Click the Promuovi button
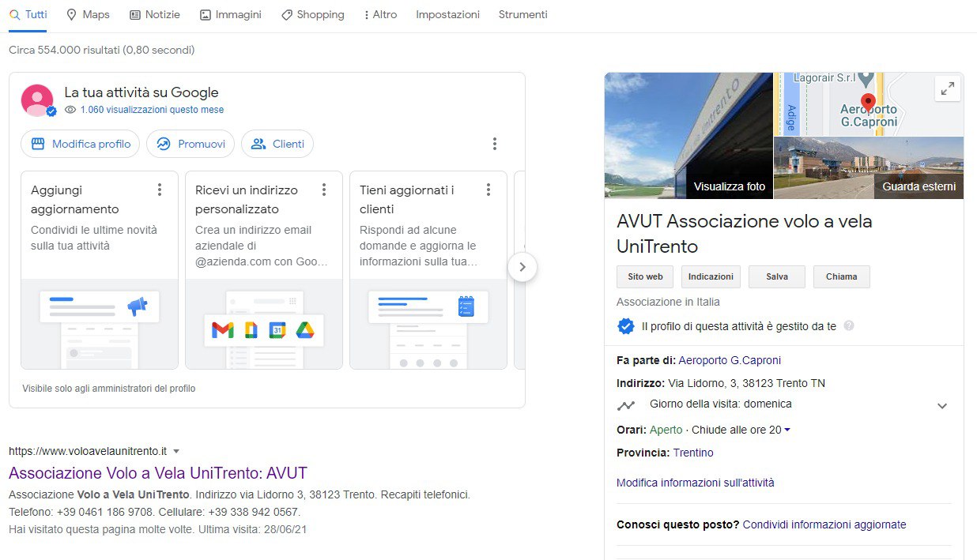 coord(190,144)
